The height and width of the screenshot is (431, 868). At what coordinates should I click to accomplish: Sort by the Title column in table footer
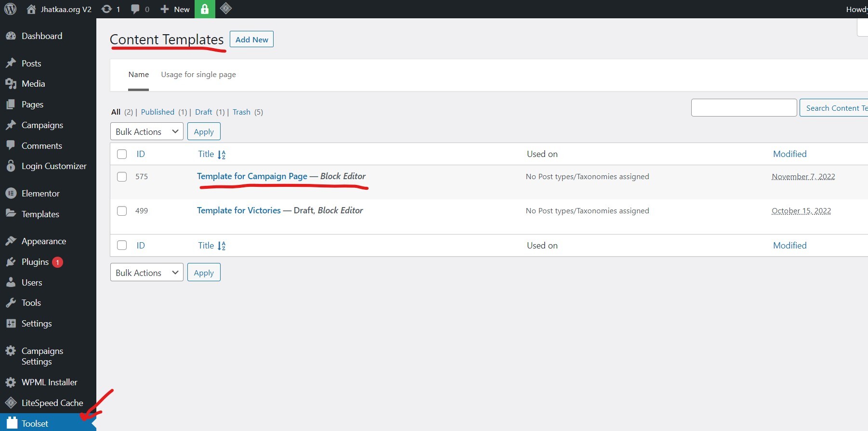pyautogui.click(x=212, y=246)
